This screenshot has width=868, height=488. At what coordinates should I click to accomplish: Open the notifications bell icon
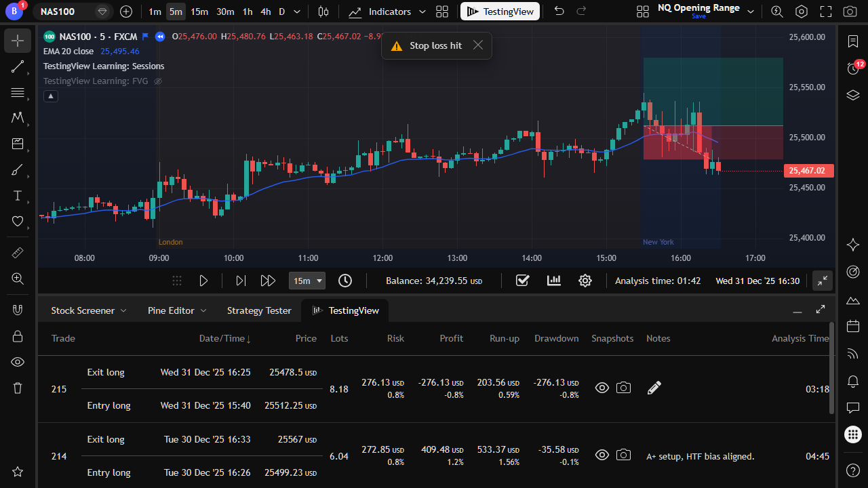tap(853, 381)
